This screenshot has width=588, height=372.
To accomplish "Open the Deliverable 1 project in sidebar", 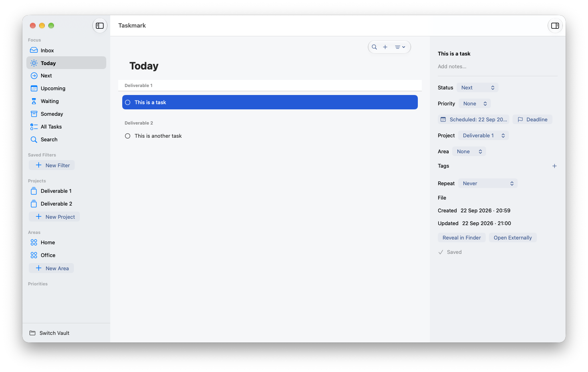I will coord(66,191).
